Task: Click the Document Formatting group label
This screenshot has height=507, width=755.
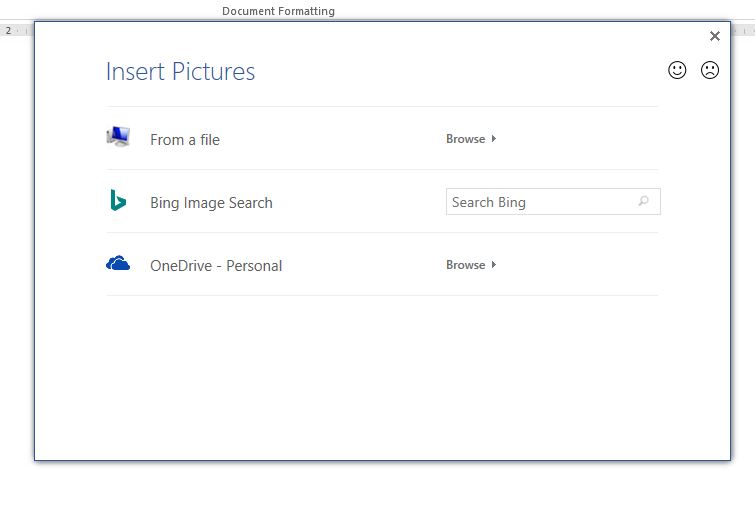Action: coord(278,11)
